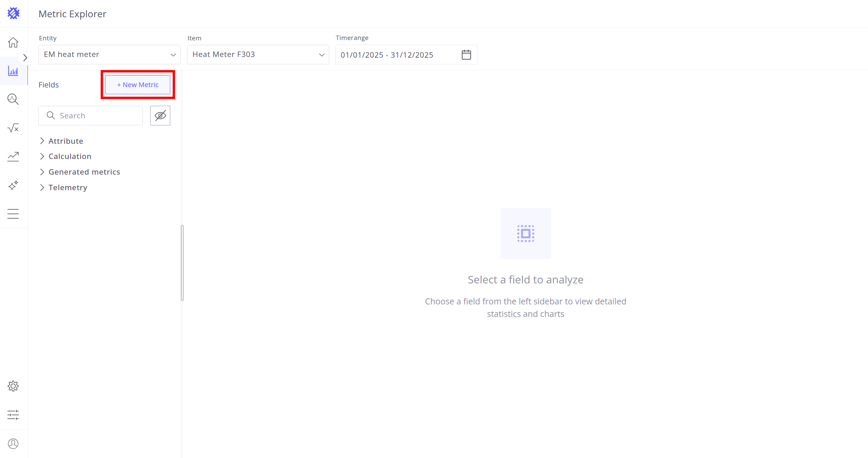Open settings gear icon
868x458 pixels.
click(x=13, y=386)
